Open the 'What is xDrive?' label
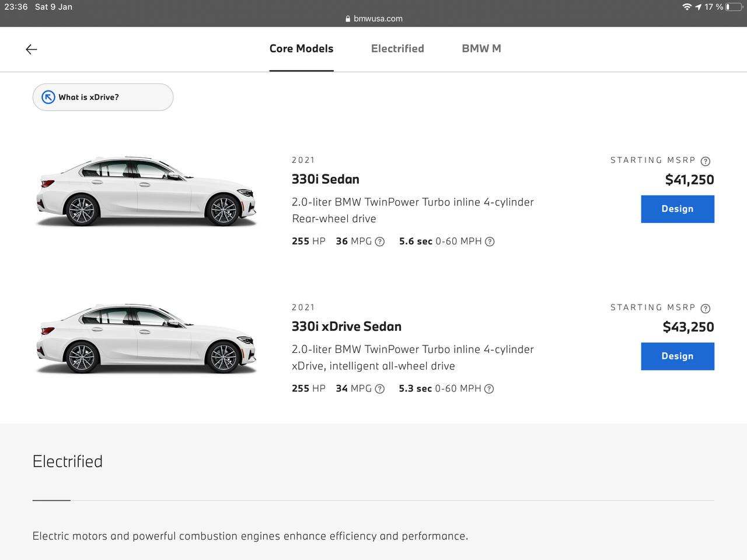Image resolution: width=747 pixels, height=560 pixels. 89,97
